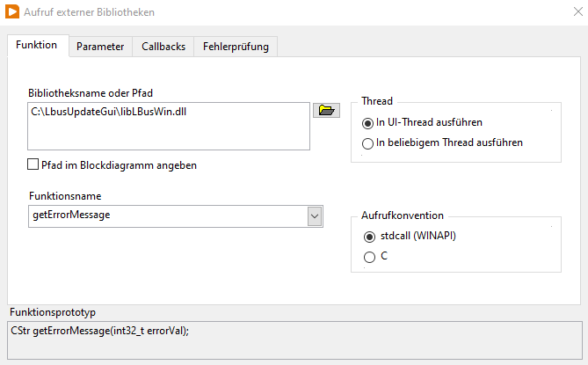Select In UI-Thread ausführen option
Screen dimensions: 588x365
[x=368, y=122]
